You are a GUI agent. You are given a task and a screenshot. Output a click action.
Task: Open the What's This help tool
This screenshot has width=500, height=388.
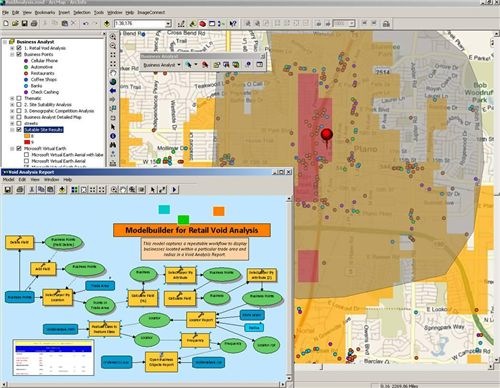[233, 23]
